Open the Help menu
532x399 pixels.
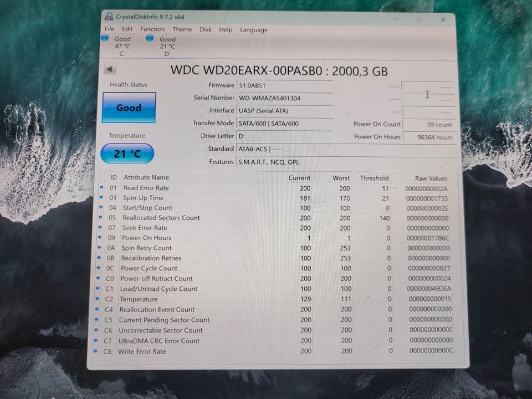click(x=226, y=30)
